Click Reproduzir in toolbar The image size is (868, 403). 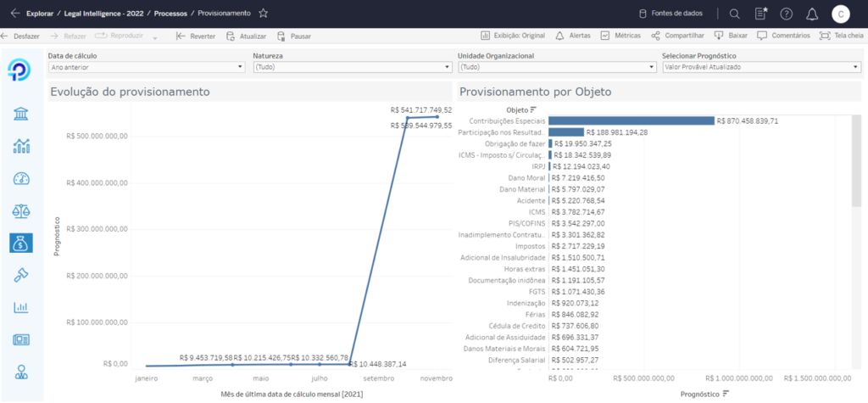[119, 36]
